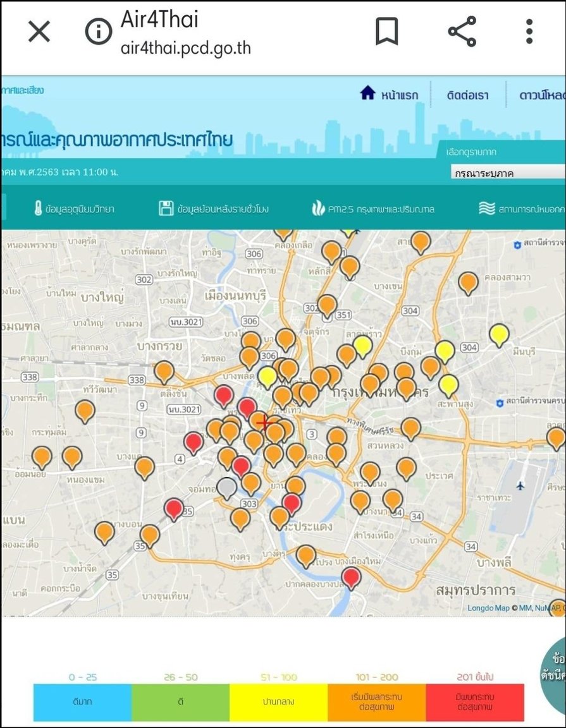This screenshot has width=566, height=728.
Task: Open สถานการณ์หมอกควัน haze situation menu
Action: click(x=522, y=209)
